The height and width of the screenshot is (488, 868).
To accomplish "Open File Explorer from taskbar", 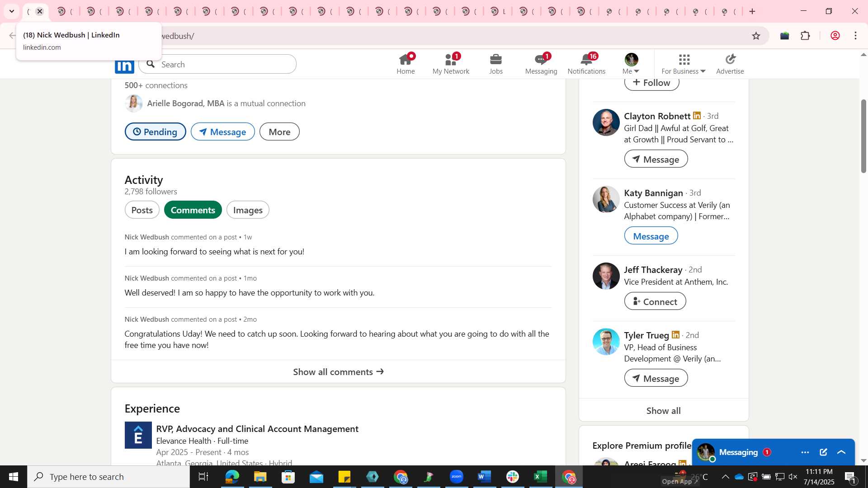I will (x=260, y=477).
